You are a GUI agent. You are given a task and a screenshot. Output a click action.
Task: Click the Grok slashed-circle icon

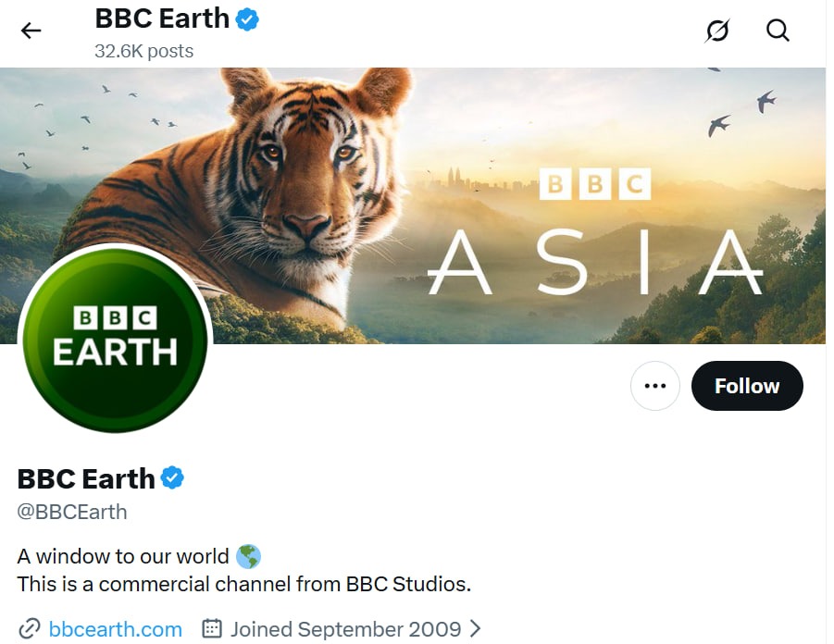click(x=716, y=31)
